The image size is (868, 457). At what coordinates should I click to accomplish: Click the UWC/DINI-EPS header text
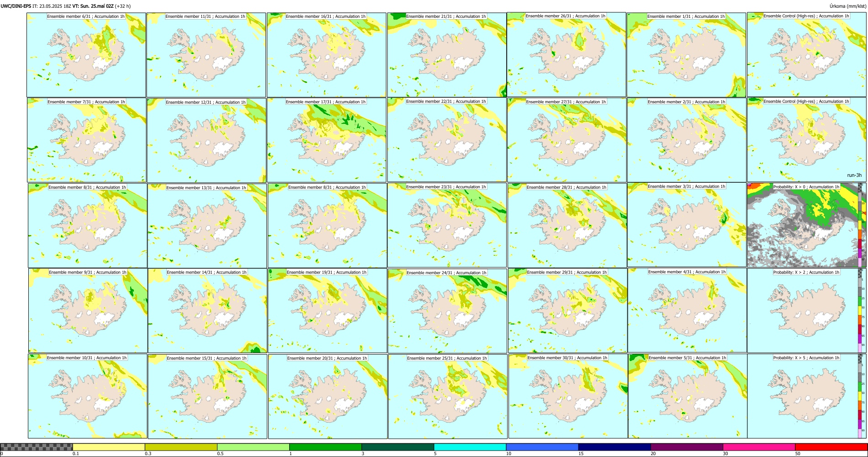coord(16,6)
